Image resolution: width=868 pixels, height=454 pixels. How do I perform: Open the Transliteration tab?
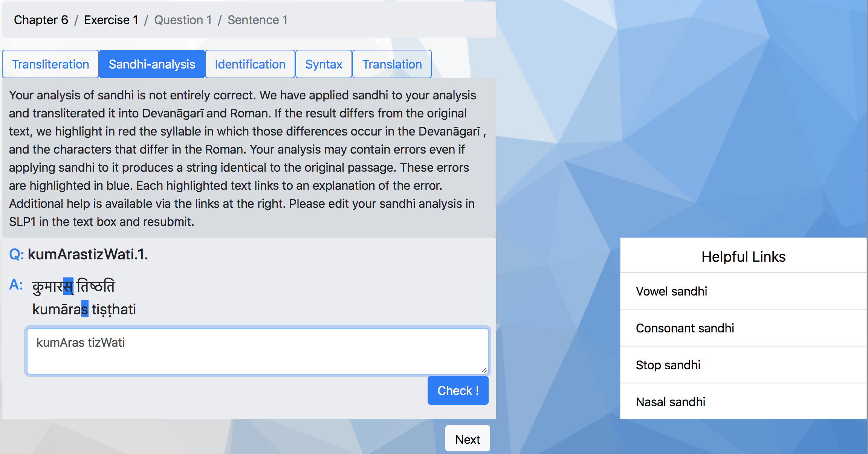point(50,64)
